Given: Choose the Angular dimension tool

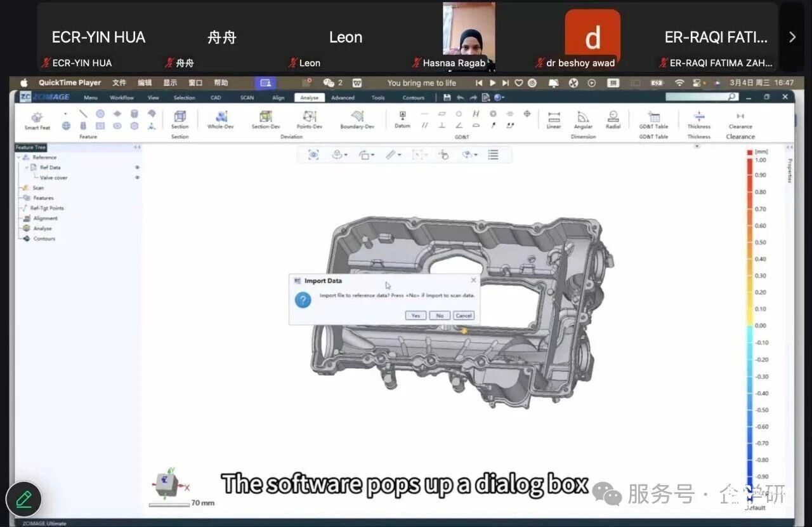Looking at the screenshot, I should (583, 118).
